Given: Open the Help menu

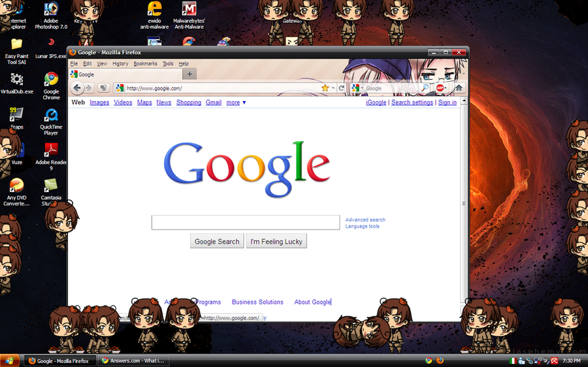Looking at the screenshot, I should click(184, 64).
